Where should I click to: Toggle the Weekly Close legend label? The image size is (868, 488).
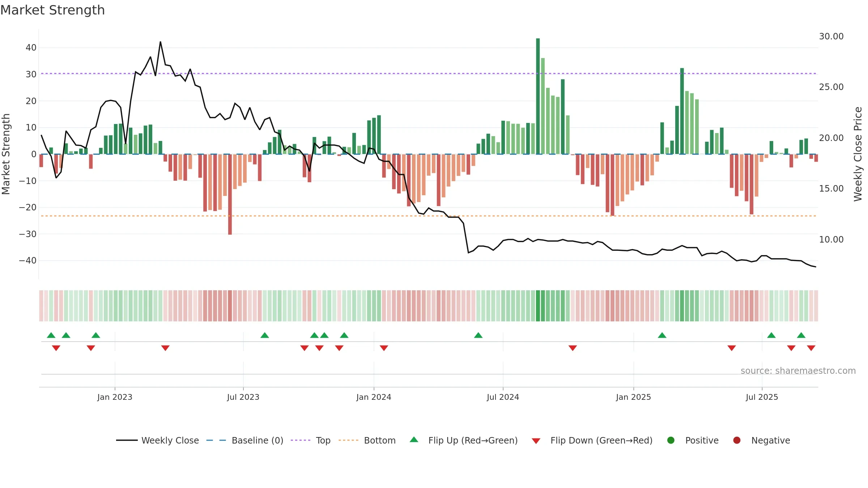170,441
